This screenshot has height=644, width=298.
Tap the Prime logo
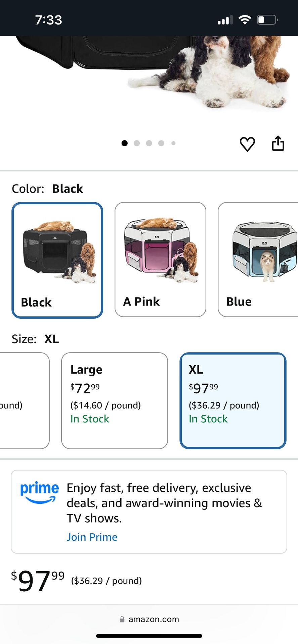point(39,492)
